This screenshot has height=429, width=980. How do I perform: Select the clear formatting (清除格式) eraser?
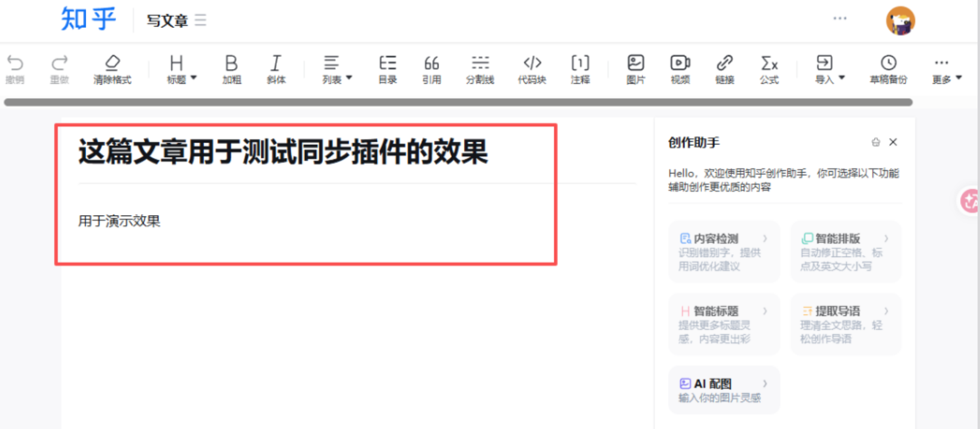112,63
